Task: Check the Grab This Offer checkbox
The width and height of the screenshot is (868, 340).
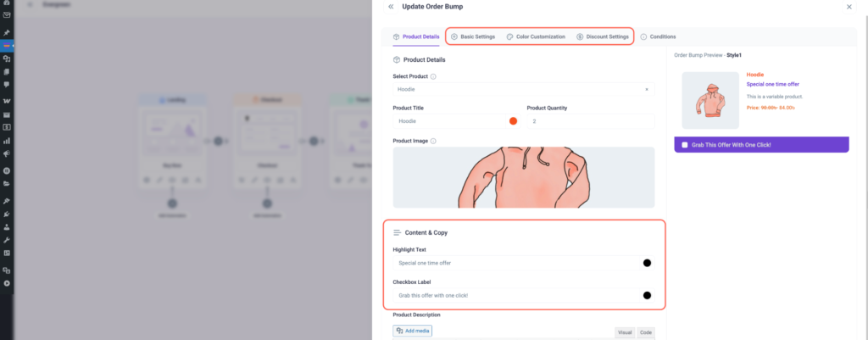Action: (x=685, y=145)
